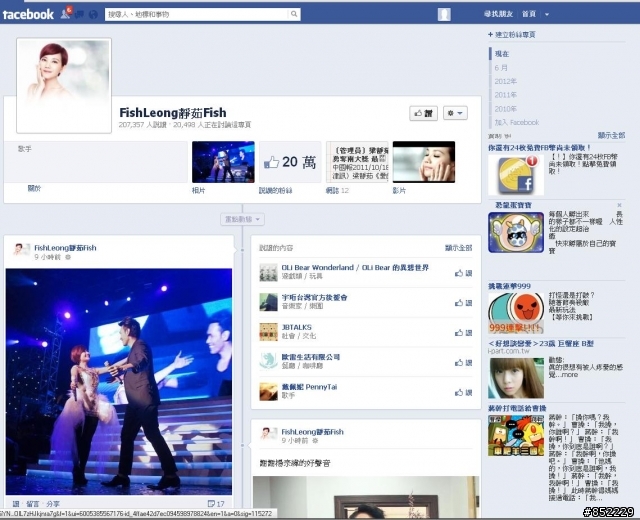This screenshot has height=520, width=640.
Task: Open the 關於 about link
Action: coord(34,188)
